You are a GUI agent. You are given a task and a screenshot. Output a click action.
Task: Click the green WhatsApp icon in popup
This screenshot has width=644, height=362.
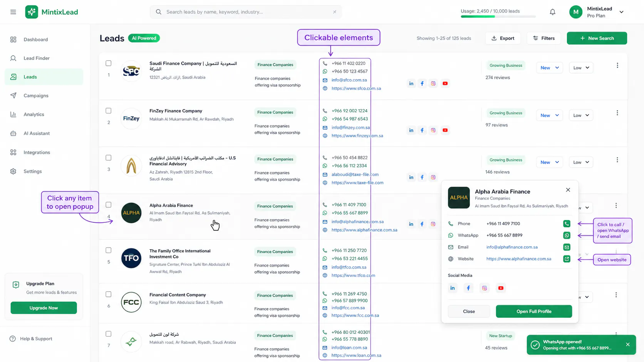(x=567, y=235)
